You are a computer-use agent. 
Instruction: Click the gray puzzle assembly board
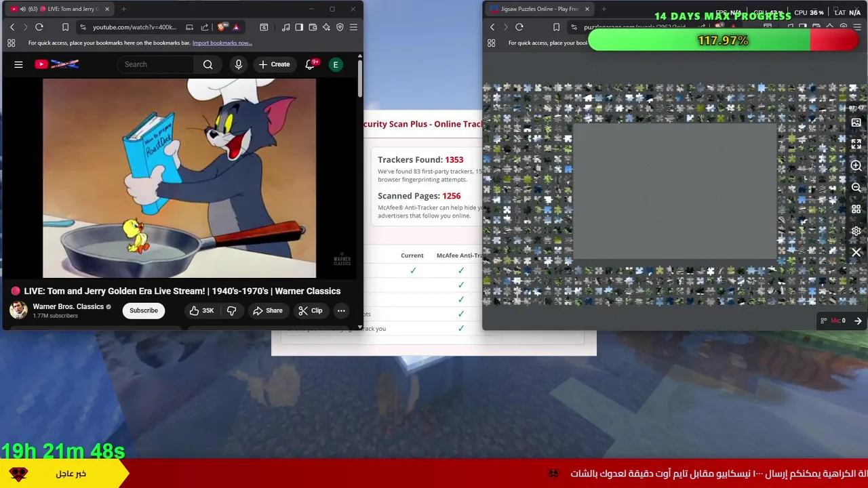tap(675, 191)
